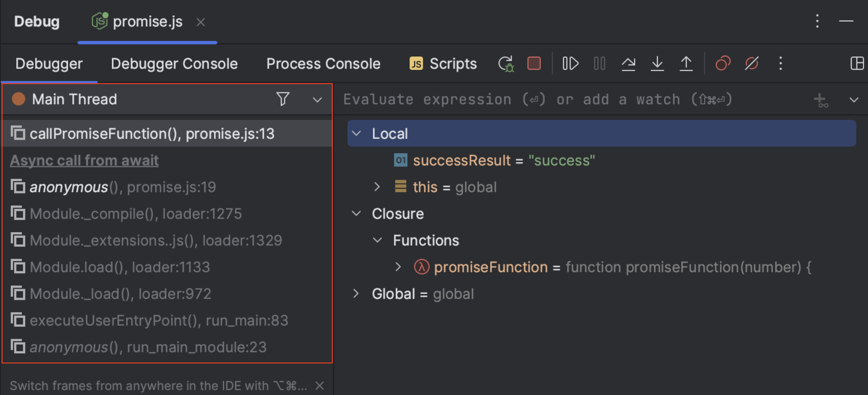Click the Node.js icon beside promise.js

100,21
